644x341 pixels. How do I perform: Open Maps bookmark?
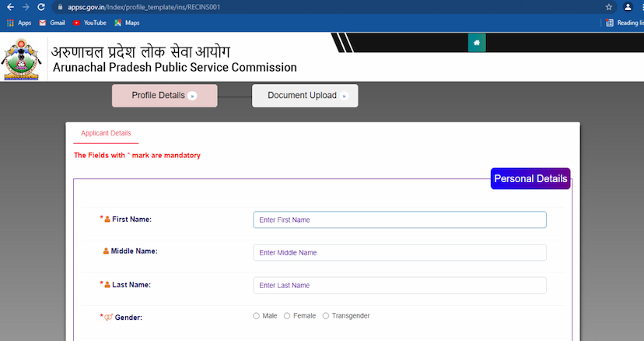pyautogui.click(x=127, y=23)
